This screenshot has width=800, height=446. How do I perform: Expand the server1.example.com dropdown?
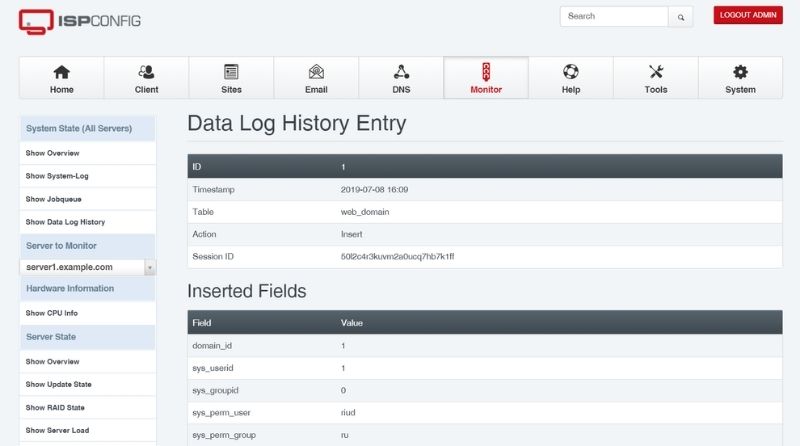point(82,267)
